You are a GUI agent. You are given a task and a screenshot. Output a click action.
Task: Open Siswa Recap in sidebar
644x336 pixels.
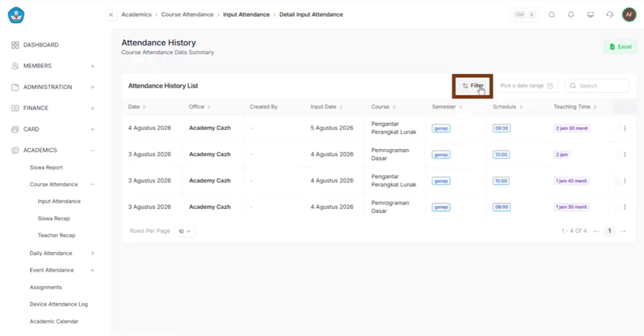54,219
